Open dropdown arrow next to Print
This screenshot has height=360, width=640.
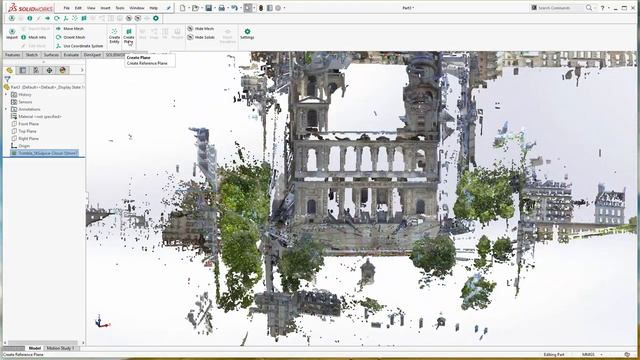click(227, 8)
